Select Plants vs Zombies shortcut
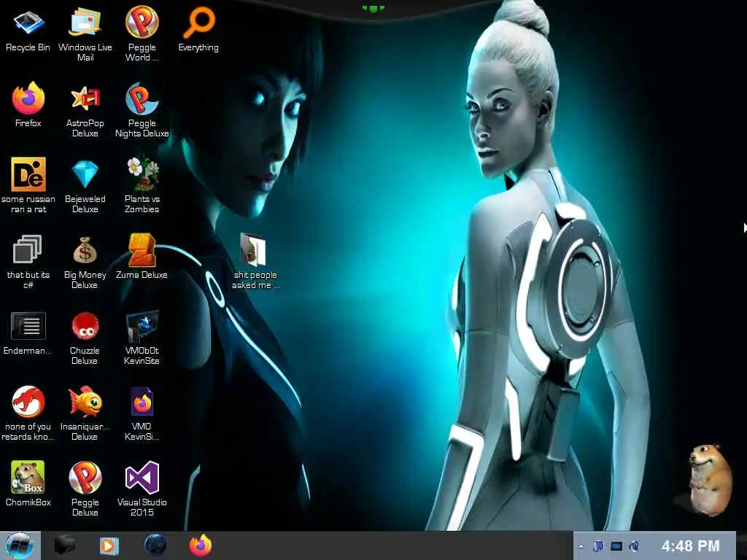 pyautogui.click(x=142, y=186)
